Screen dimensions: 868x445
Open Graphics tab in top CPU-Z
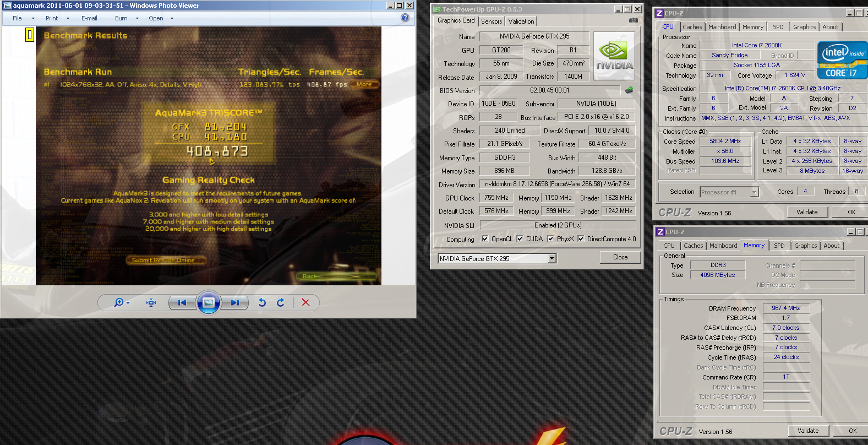pos(804,27)
